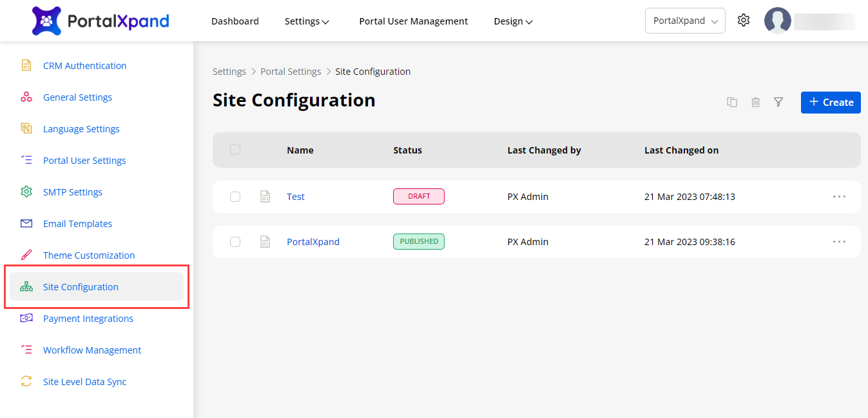Open the user profile avatar
This screenshot has width=868, height=418.
coord(777,21)
